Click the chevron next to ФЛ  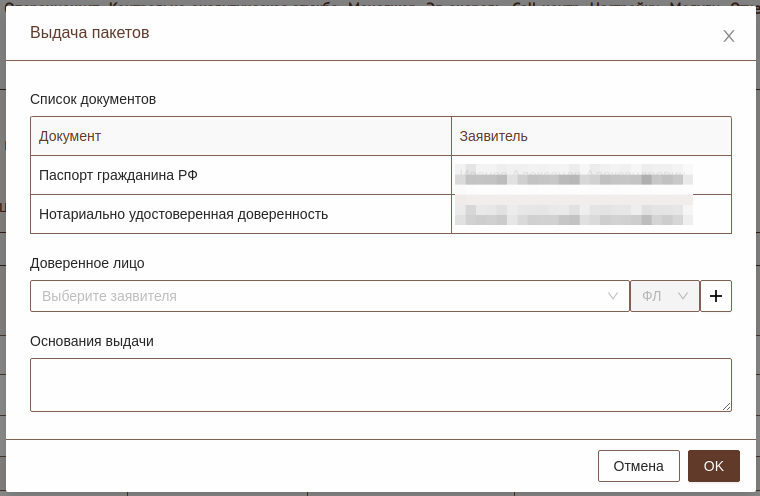click(684, 296)
